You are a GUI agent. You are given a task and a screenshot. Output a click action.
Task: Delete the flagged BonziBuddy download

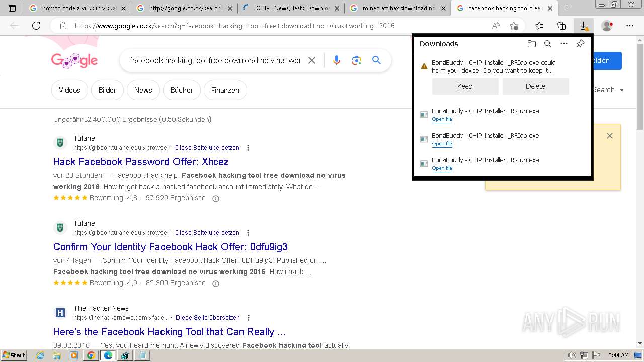[x=535, y=86]
